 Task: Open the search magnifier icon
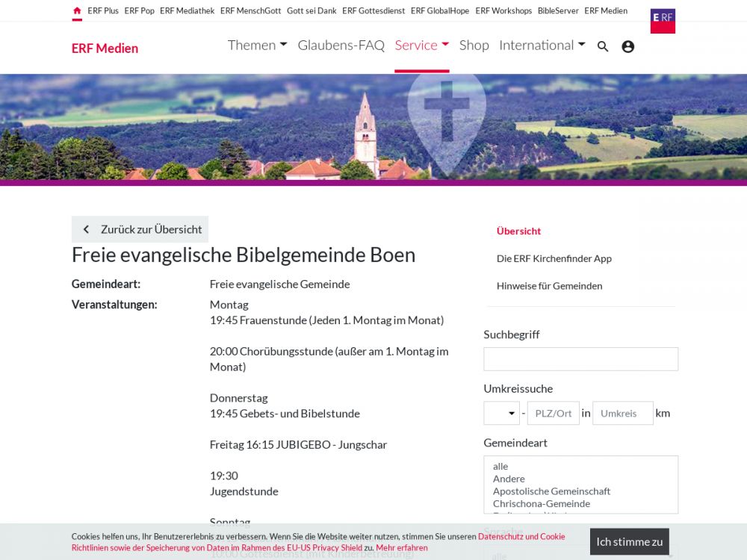[x=603, y=46]
